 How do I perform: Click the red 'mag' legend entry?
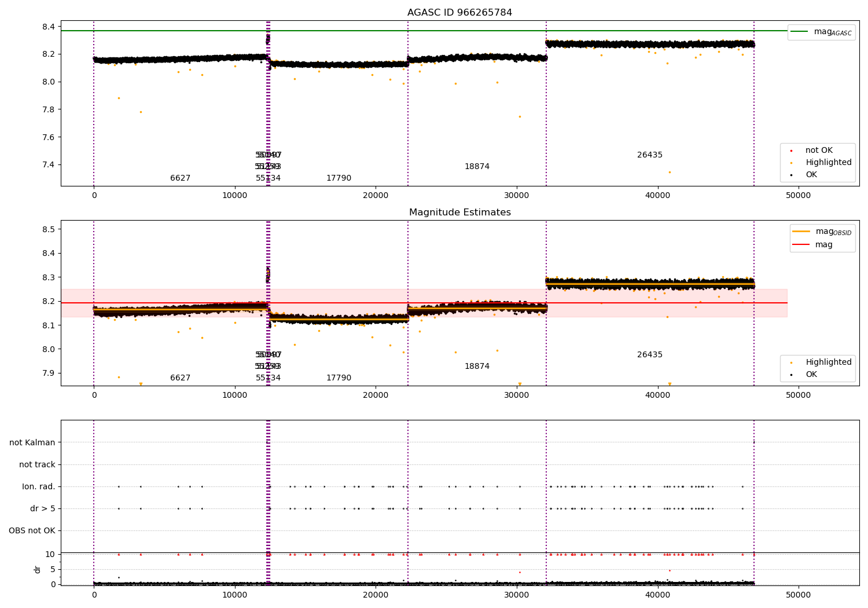[824, 245]
